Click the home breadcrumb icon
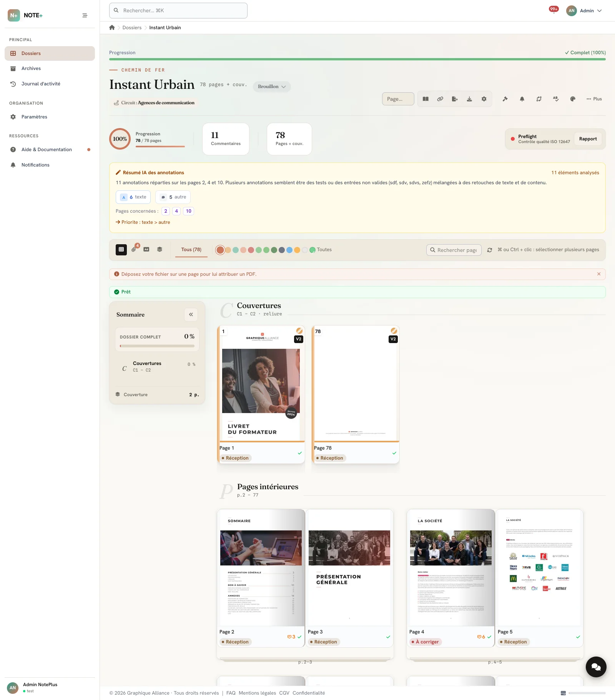 pos(112,27)
